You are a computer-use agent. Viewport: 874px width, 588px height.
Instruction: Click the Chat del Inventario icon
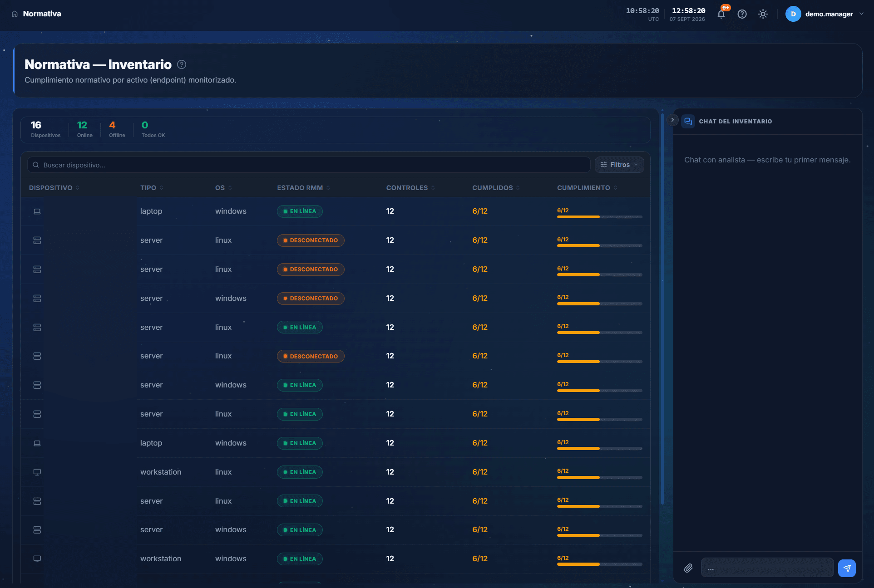click(688, 122)
